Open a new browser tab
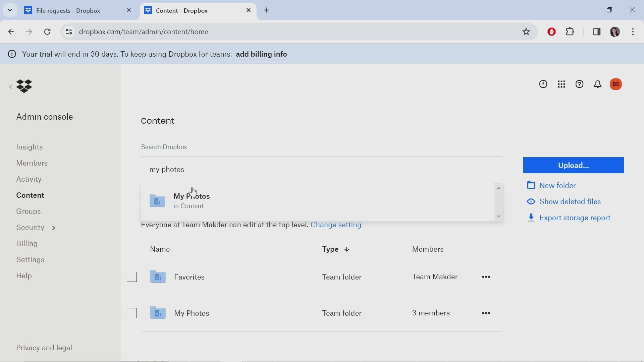This screenshot has height=362, width=644. click(x=267, y=10)
